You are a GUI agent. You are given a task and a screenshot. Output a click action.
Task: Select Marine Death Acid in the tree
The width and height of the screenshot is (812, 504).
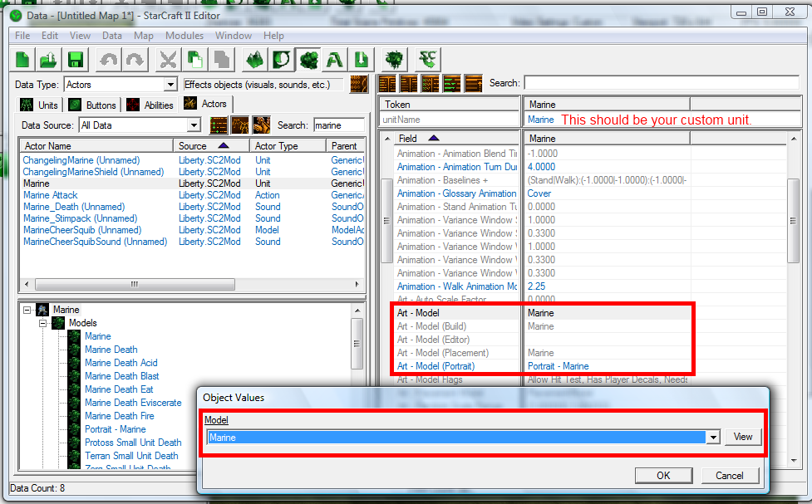pyautogui.click(x=121, y=363)
